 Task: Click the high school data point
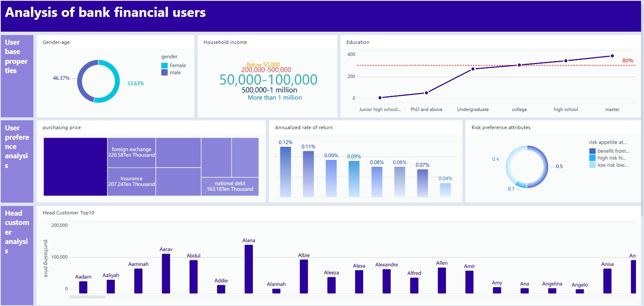[566, 61]
